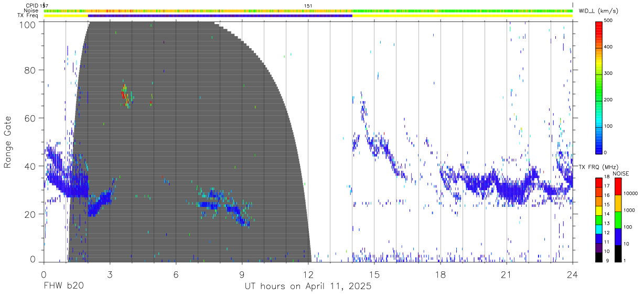Click the orange segment of the Noise strip
The image size is (644, 297).
coord(220,10)
